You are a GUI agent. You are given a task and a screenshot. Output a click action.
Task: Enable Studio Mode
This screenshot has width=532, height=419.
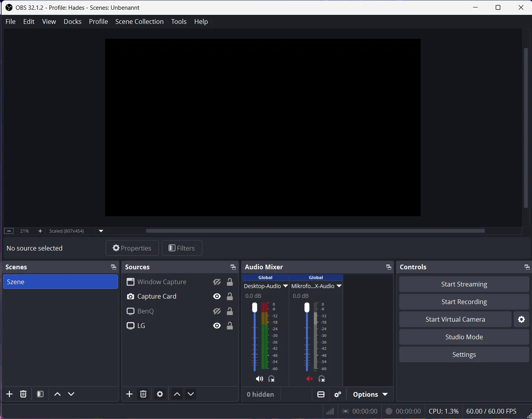[464, 337]
